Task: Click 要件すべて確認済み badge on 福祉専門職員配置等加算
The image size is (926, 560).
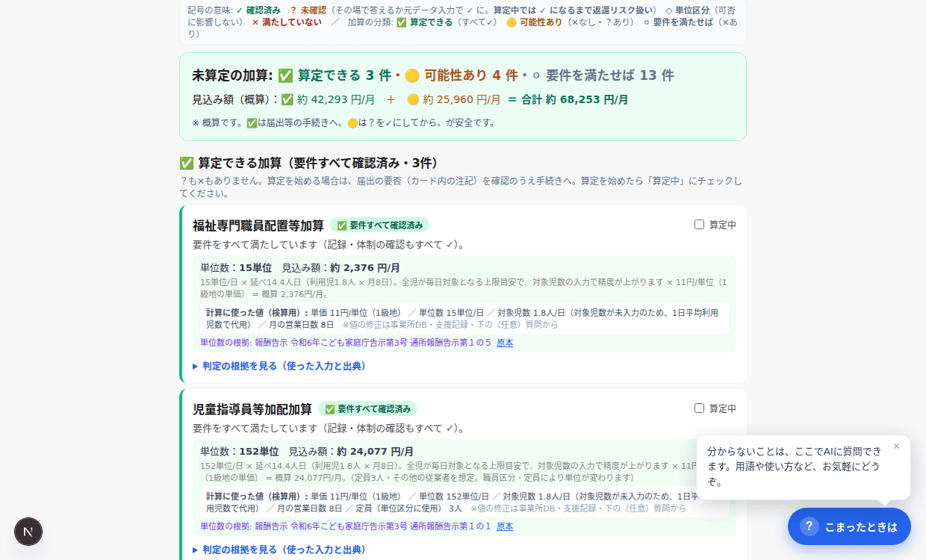Action: pyautogui.click(x=379, y=225)
